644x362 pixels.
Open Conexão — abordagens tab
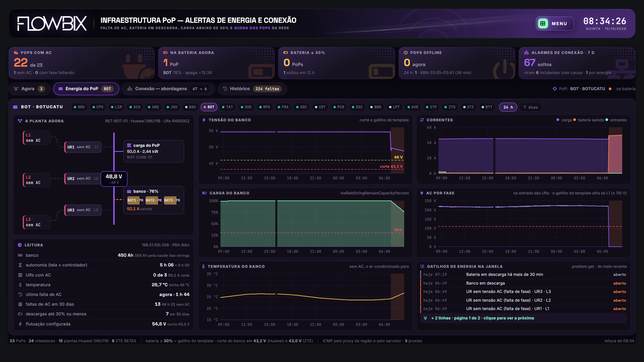pos(168,89)
